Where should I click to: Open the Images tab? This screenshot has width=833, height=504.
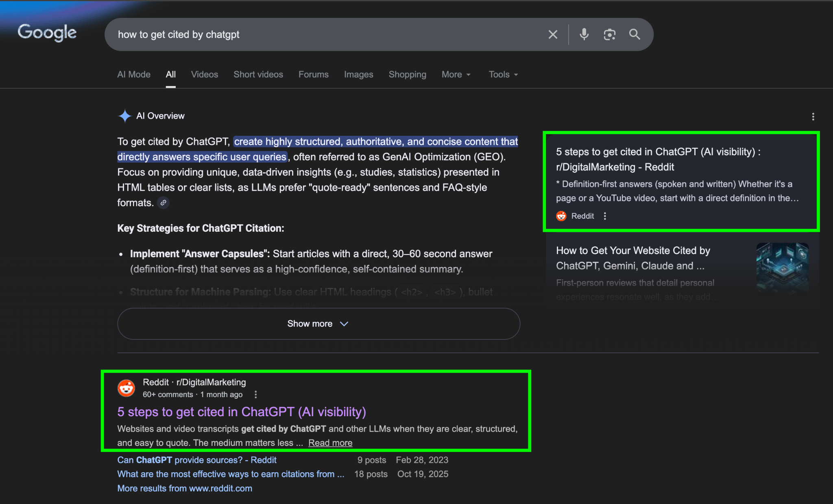click(359, 74)
